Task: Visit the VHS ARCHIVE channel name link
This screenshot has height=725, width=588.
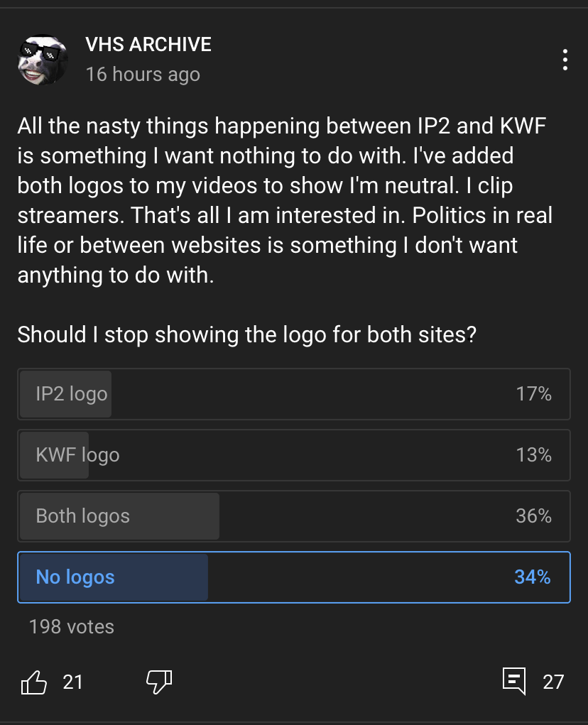Action: (x=148, y=45)
